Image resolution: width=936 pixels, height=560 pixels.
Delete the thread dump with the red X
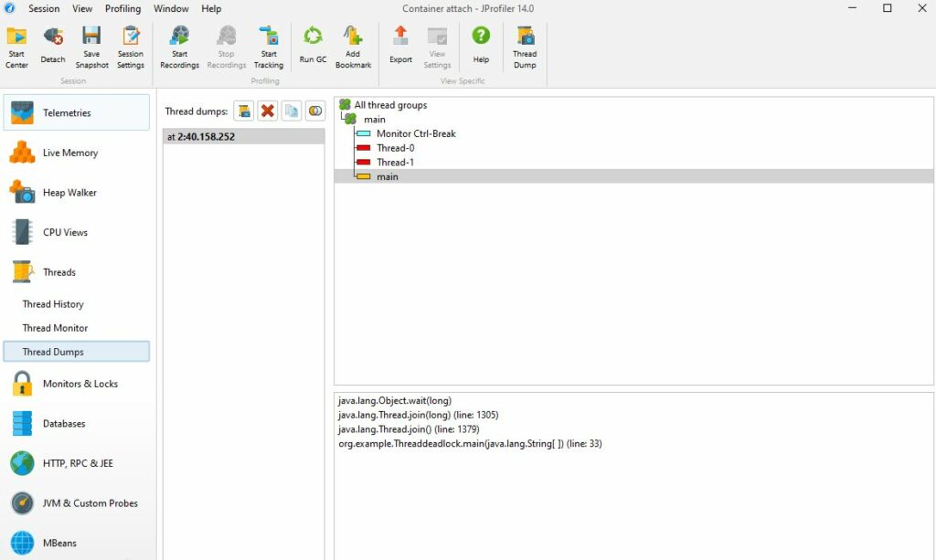pyautogui.click(x=268, y=111)
